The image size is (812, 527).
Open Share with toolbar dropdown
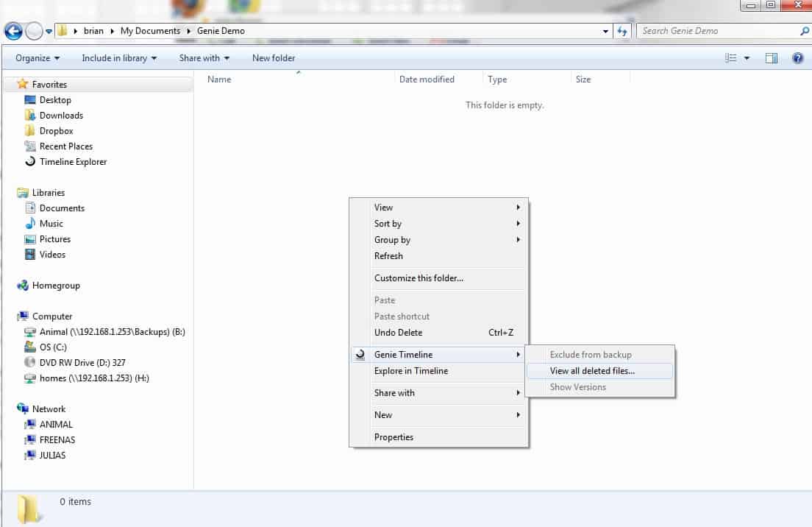click(x=204, y=58)
